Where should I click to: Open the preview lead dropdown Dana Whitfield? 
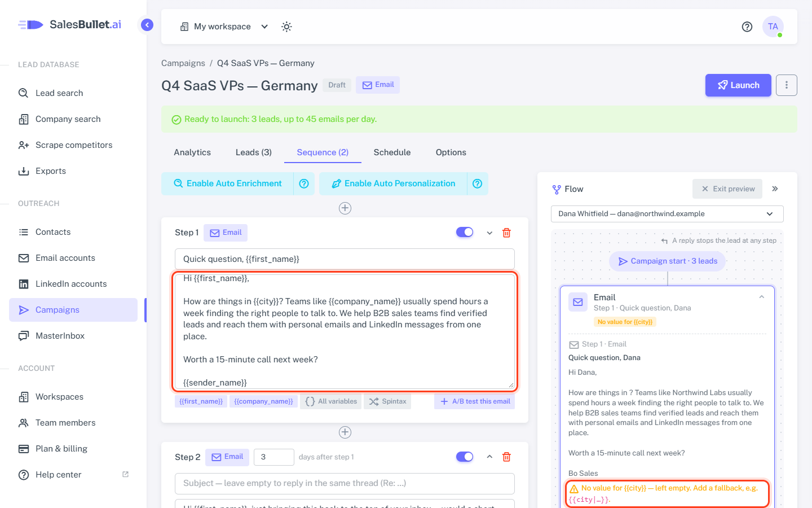[667, 214]
